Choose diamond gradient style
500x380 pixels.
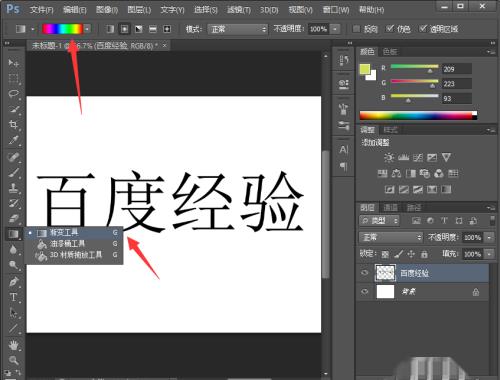[x=167, y=29]
